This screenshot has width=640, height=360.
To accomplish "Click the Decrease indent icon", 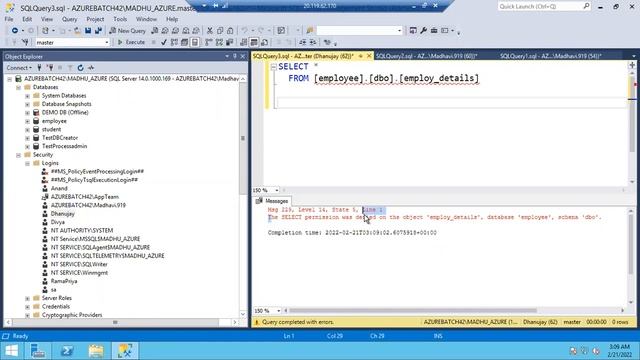I will tap(303, 42).
